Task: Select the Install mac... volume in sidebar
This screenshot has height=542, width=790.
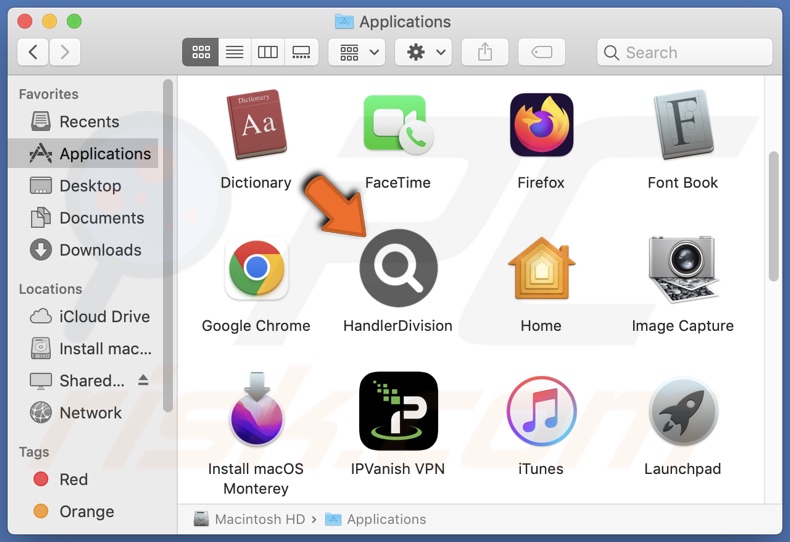Action: tap(83, 349)
